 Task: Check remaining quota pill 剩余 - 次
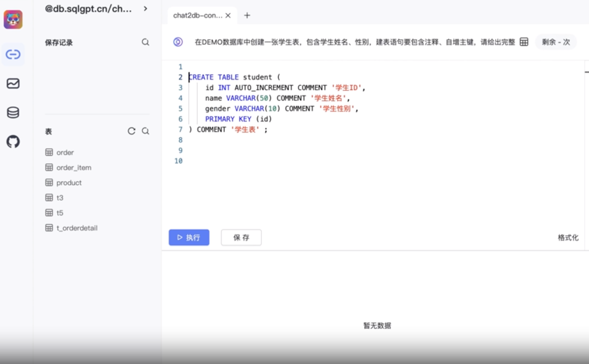[x=556, y=42]
